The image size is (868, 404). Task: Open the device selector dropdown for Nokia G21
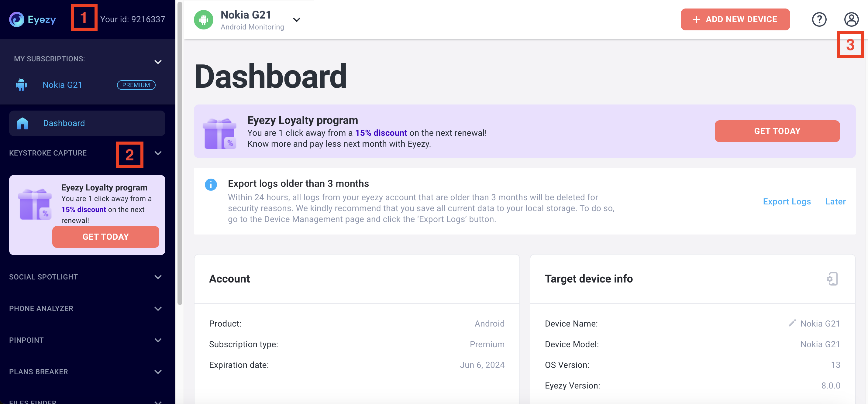[x=297, y=19]
